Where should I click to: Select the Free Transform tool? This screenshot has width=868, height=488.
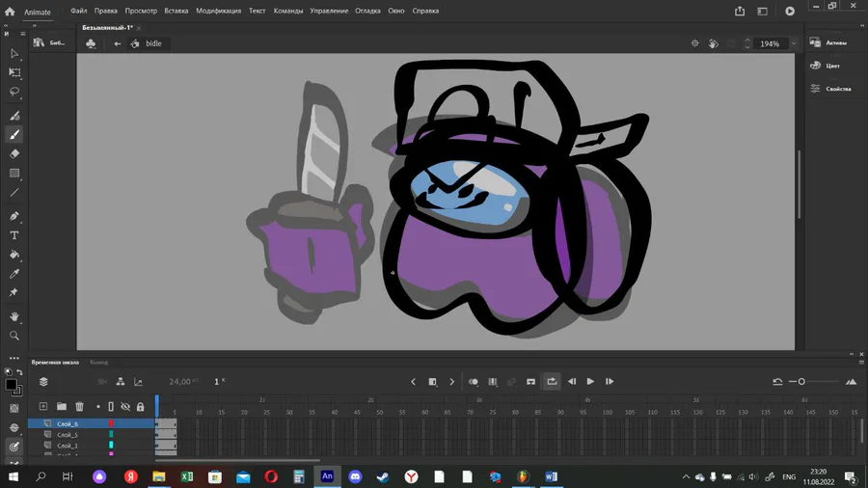coord(14,72)
